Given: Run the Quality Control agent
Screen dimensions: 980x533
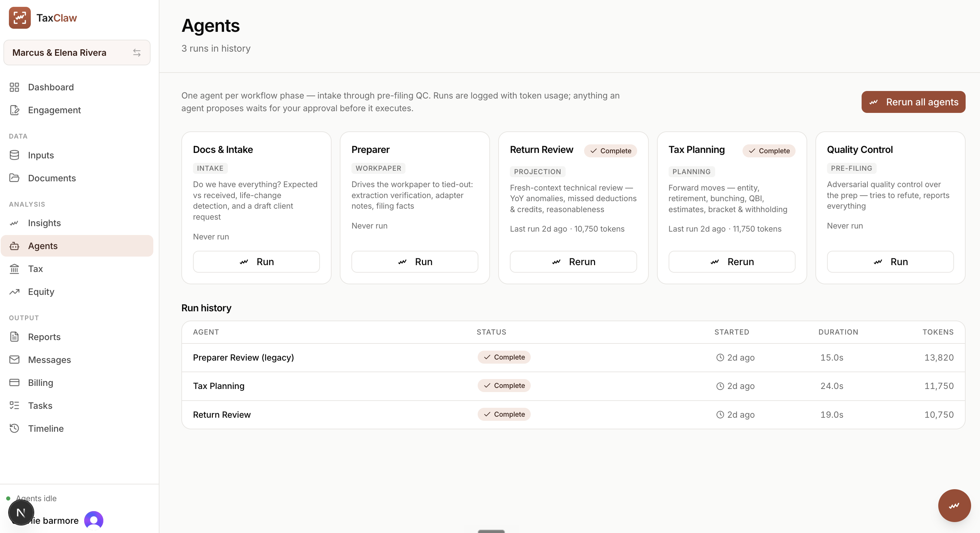Looking at the screenshot, I should pyautogui.click(x=890, y=262).
